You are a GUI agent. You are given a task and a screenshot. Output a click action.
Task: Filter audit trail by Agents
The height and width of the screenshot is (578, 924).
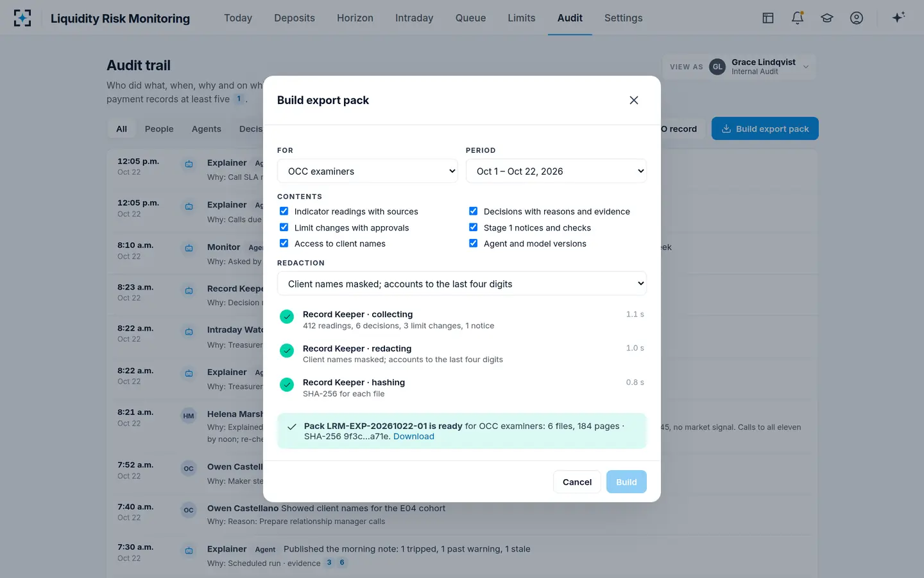click(207, 129)
